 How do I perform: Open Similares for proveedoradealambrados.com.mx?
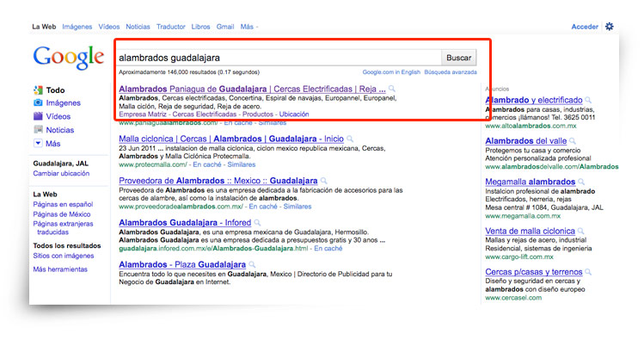[297, 207]
